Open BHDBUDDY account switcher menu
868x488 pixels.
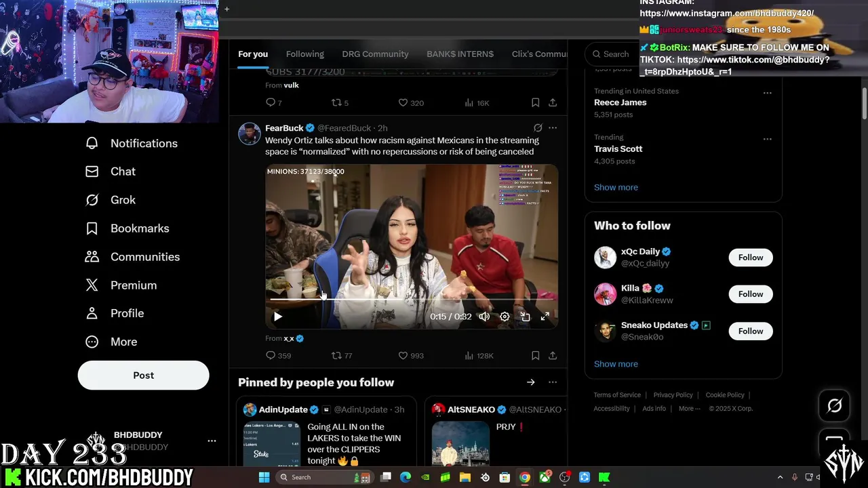(212, 441)
